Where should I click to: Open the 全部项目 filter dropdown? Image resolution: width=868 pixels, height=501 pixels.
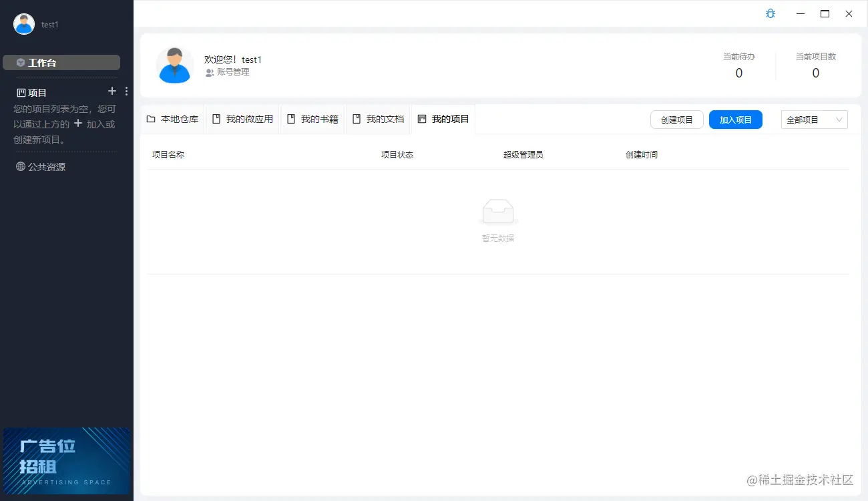(815, 120)
